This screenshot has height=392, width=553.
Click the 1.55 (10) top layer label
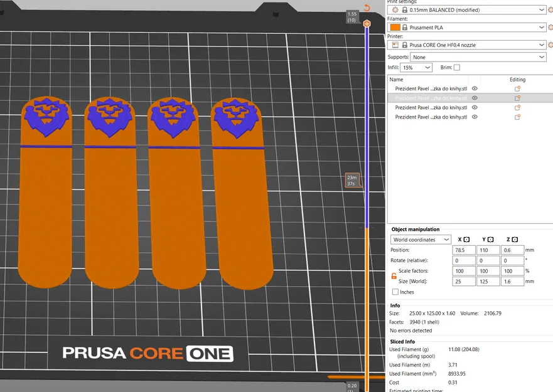tap(352, 17)
